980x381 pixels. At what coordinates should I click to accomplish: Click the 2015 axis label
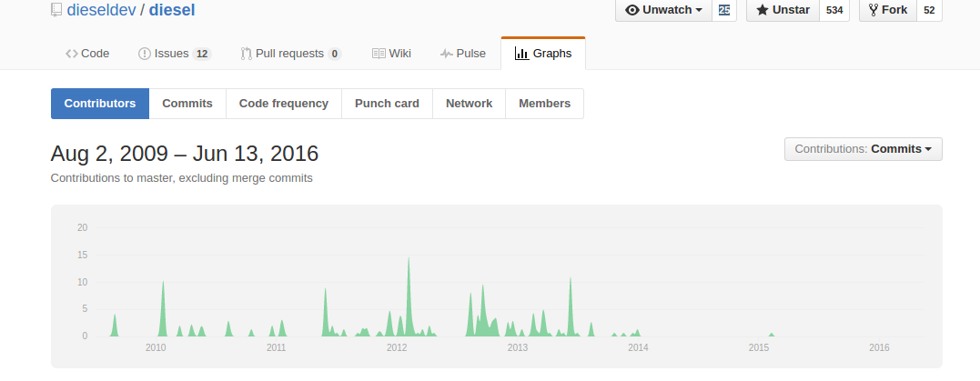pos(759,348)
